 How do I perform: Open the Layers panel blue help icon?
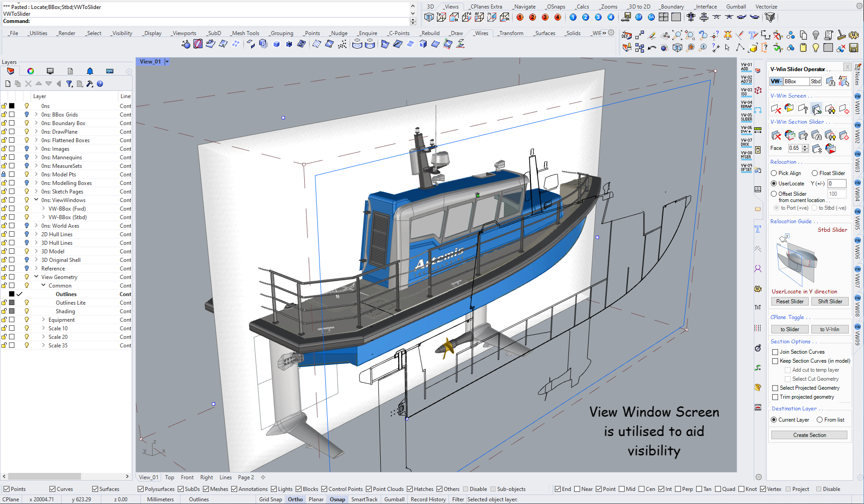click(100, 84)
